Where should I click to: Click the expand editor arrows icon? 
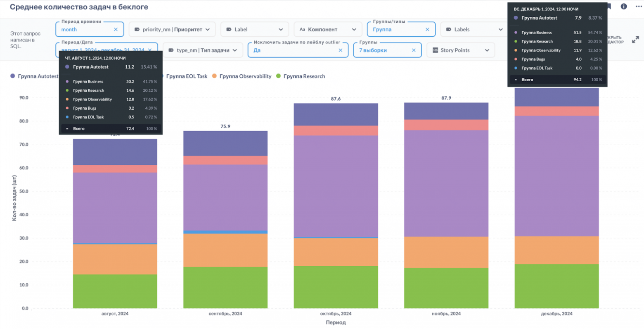tap(635, 40)
